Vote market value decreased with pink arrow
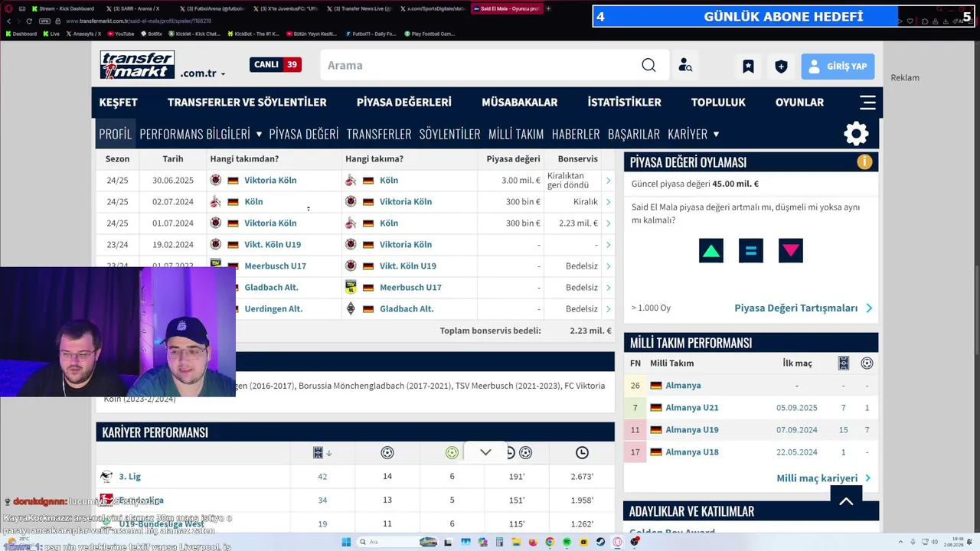 [791, 251]
